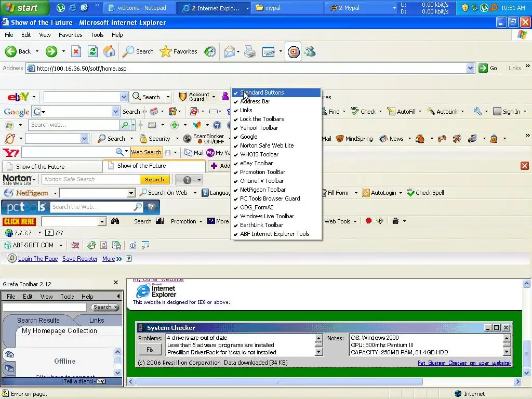
Task: Toggle WHOIS Toolbar entry
Action: (x=276, y=154)
